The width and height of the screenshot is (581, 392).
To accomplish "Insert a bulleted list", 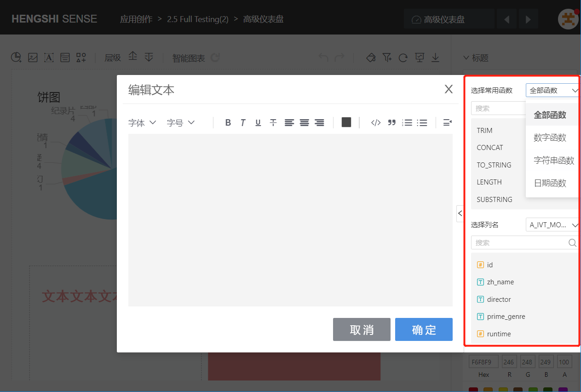I will (422, 123).
